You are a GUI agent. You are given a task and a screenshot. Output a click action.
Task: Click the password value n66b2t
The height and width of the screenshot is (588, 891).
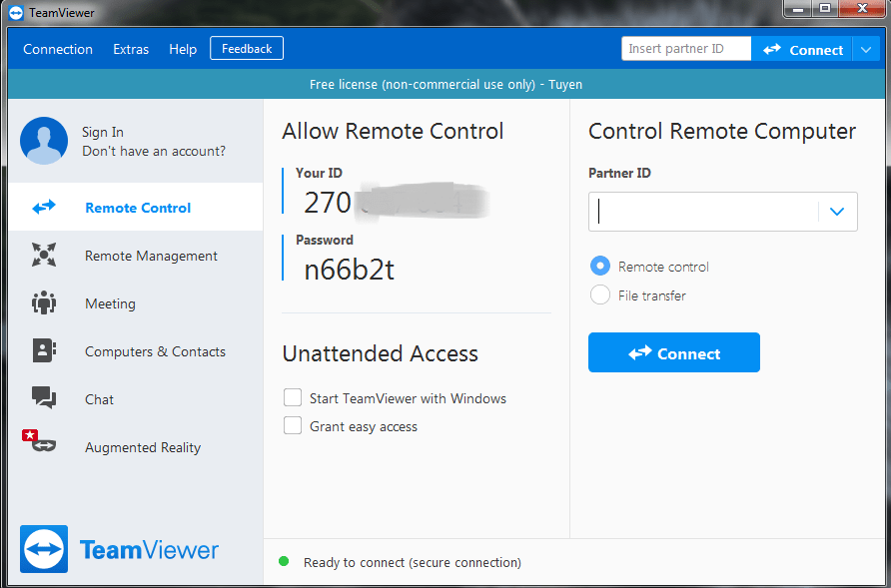(349, 270)
